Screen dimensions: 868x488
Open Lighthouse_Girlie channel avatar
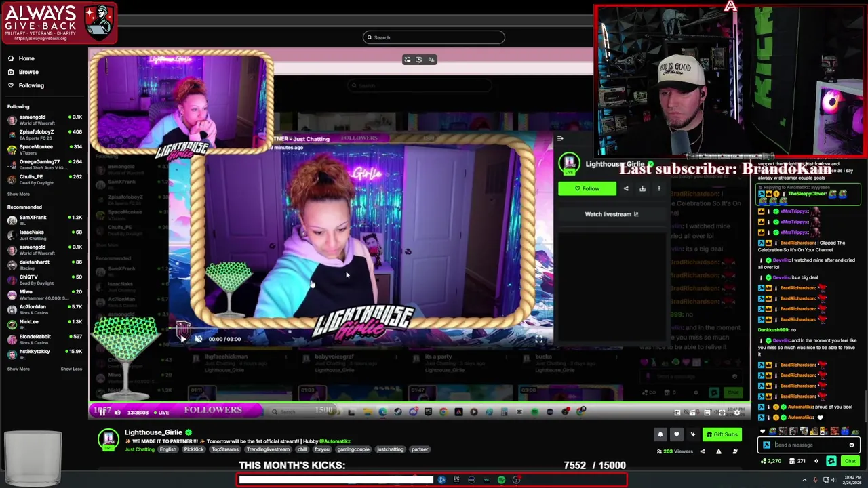108,439
